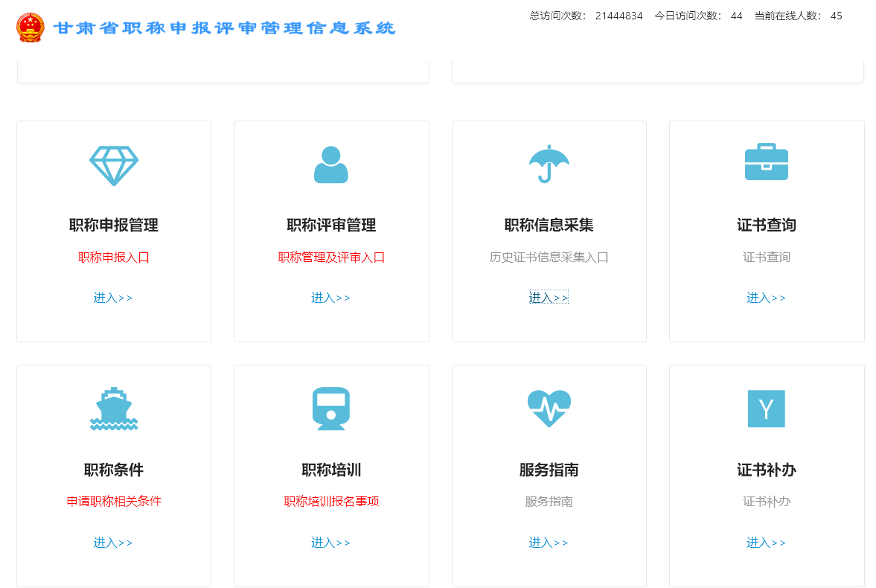Open 申请职称相关条件 link
Image resolution: width=876 pixels, height=588 pixels.
tap(113, 502)
